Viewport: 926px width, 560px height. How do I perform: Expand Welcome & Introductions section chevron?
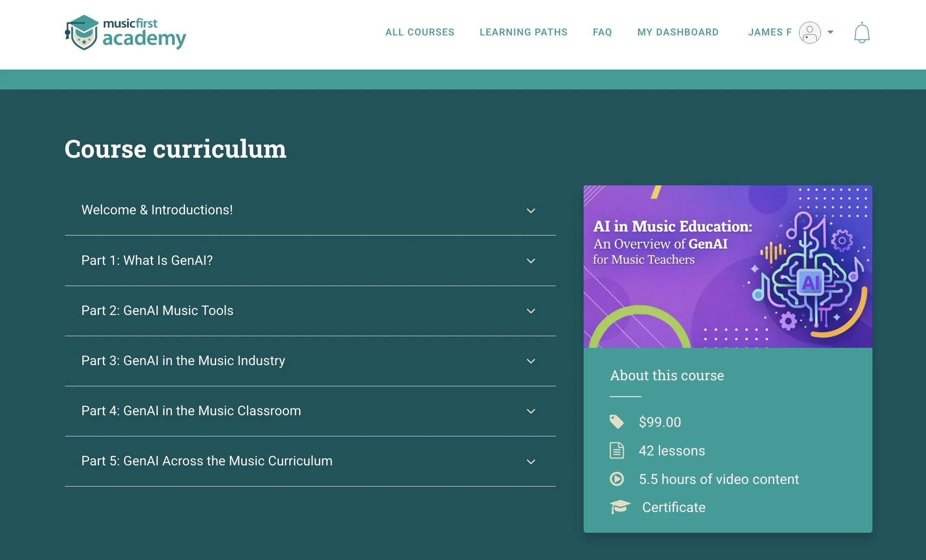point(531,210)
